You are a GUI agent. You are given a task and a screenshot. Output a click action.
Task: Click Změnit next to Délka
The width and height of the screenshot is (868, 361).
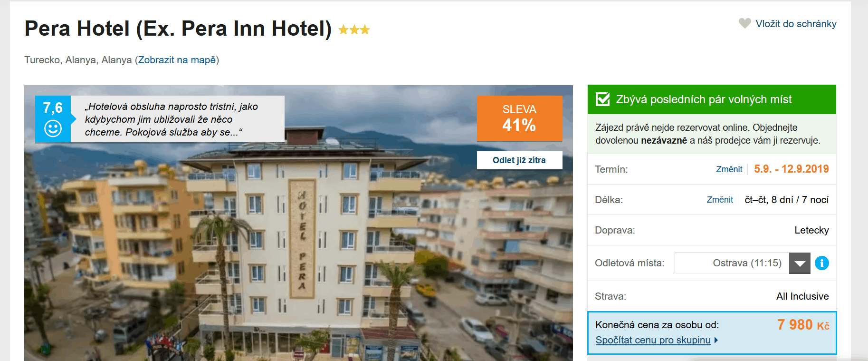(x=720, y=200)
